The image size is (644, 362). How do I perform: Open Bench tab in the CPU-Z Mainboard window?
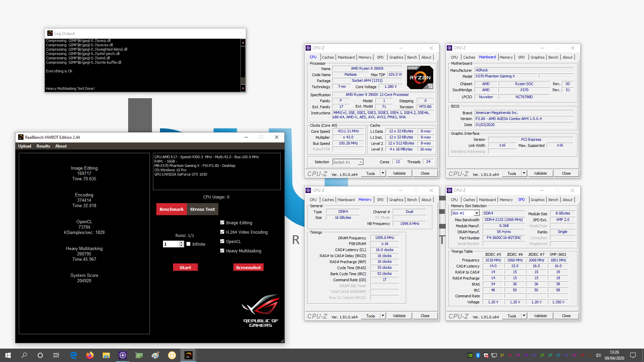pos(553,57)
